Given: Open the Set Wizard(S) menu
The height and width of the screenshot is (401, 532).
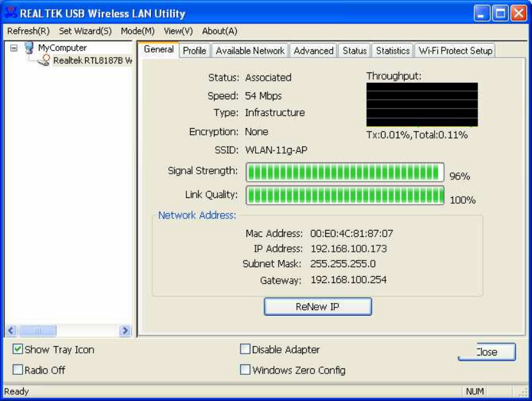Looking at the screenshot, I should pyautogui.click(x=85, y=31).
